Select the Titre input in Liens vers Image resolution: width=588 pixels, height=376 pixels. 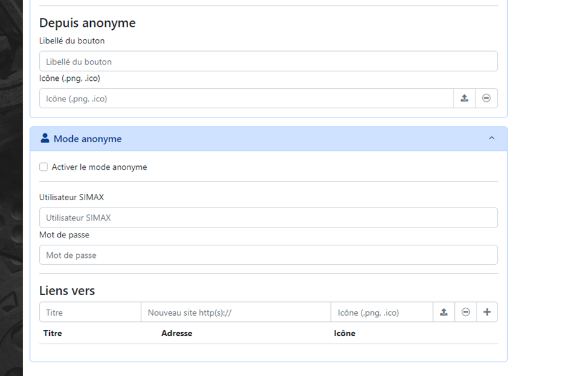pos(90,312)
